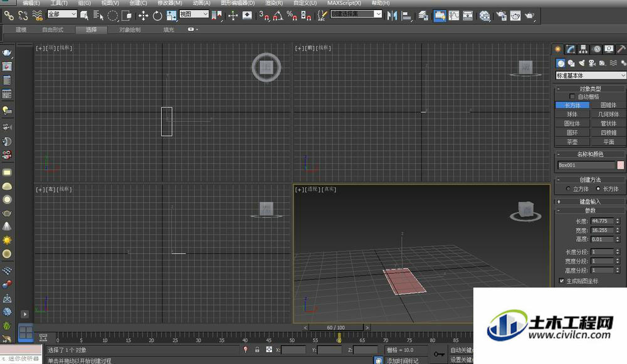Collapse the 名称和颜色 rollout
The image size is (627, 364).
click(590, 154)
